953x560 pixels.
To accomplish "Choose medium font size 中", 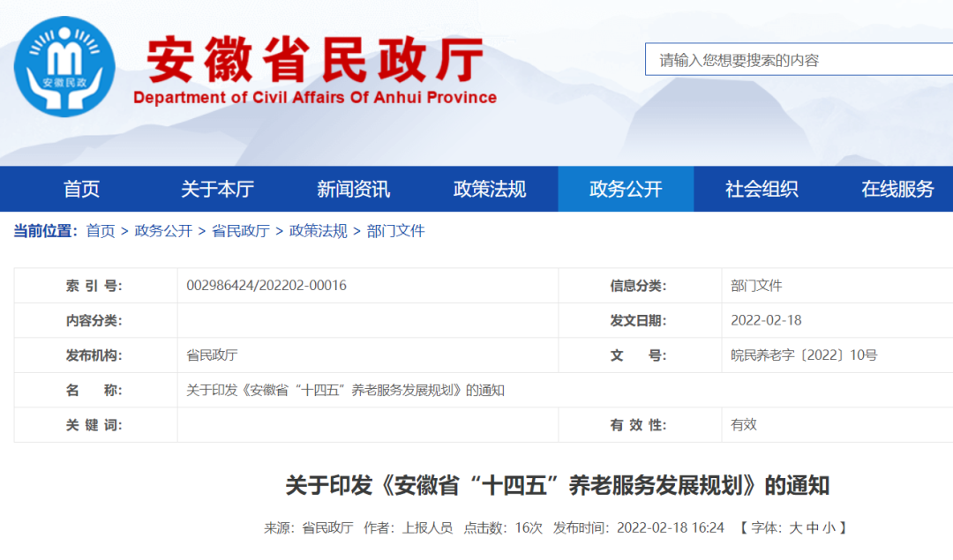I will (x=812, y=527).
